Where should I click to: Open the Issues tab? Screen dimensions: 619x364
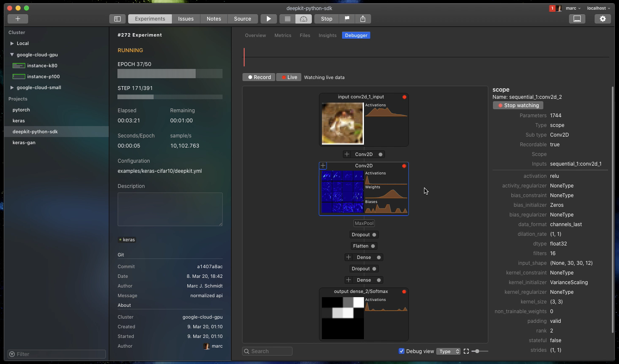[x=186, y=18]
